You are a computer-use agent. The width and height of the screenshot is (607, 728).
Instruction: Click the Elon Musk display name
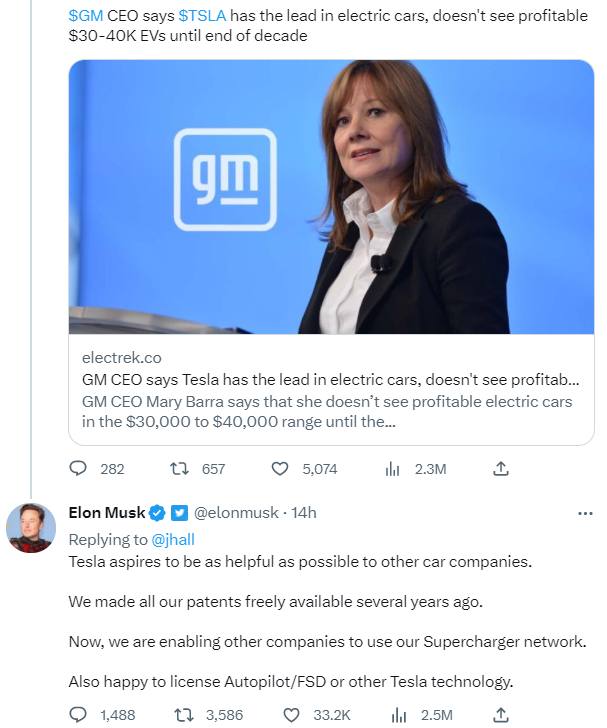click(x=106, y=513)
